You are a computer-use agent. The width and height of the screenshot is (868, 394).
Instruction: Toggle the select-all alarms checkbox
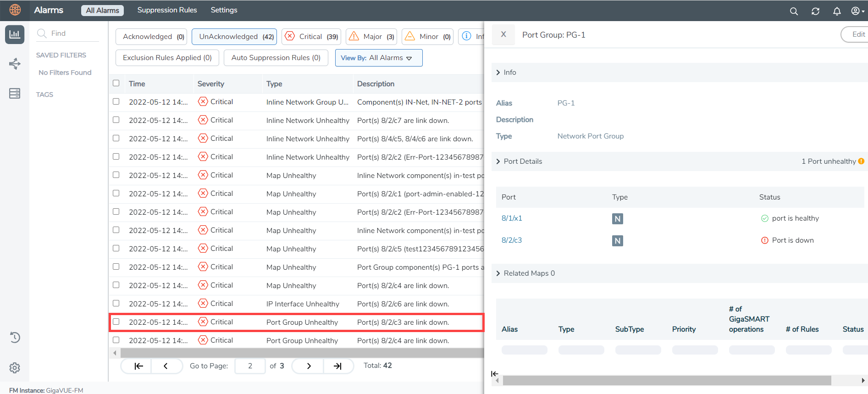click(x=116, y=83)
